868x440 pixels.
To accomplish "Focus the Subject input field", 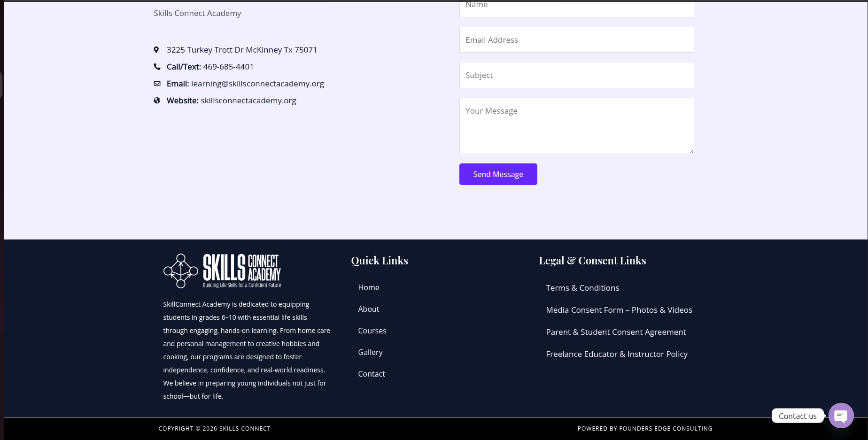I will click(576, 75).
